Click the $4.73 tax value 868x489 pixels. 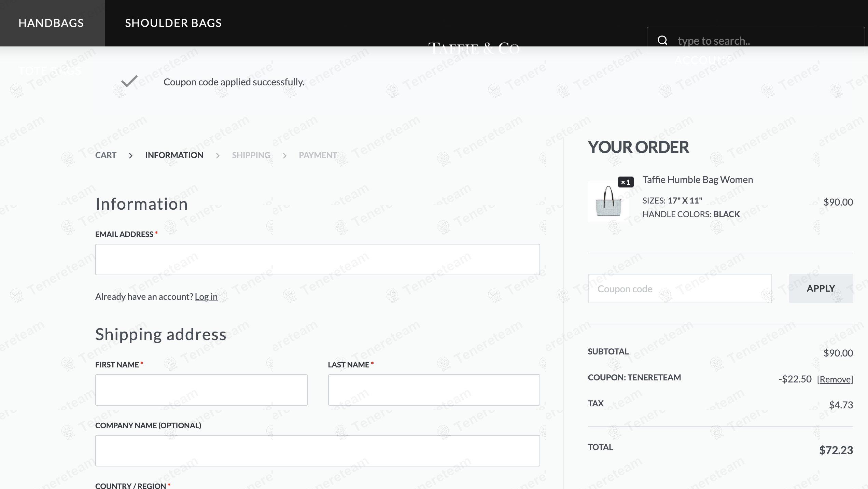tap(841, 405)
